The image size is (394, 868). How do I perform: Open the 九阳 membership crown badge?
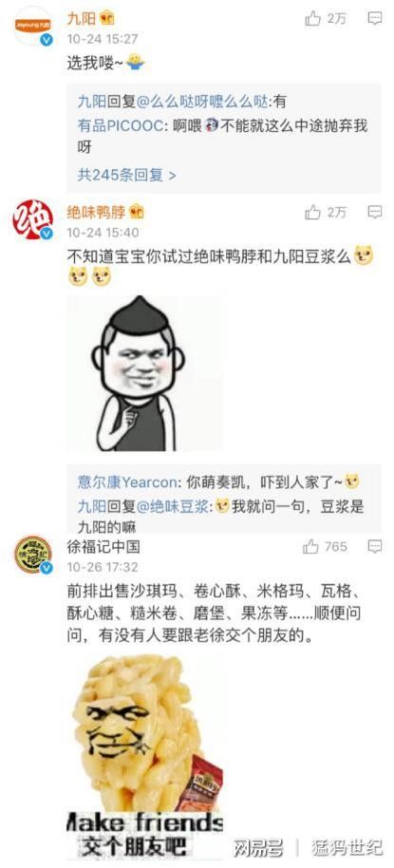pyautogui.click(x=106, y=18)
